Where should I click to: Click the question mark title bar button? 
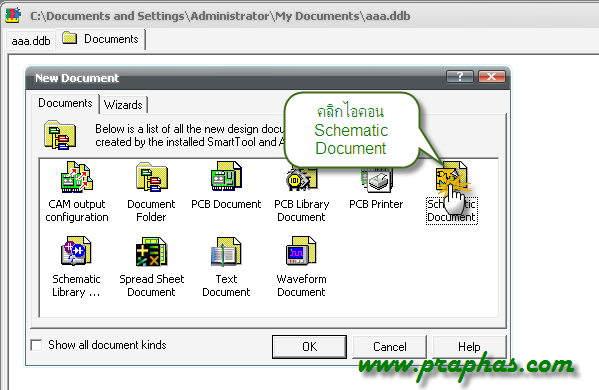[460, 77]
